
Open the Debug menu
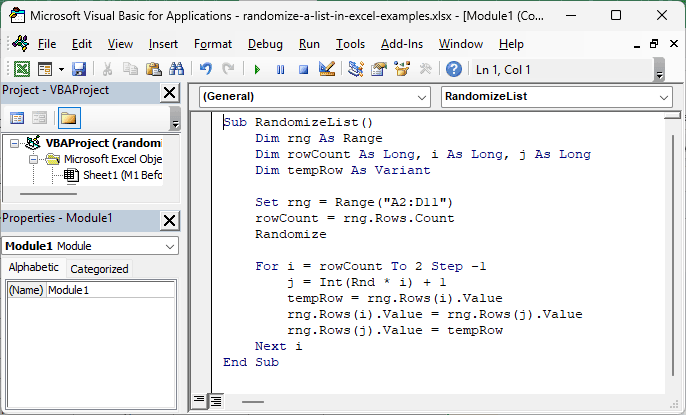tap(265, 44)
